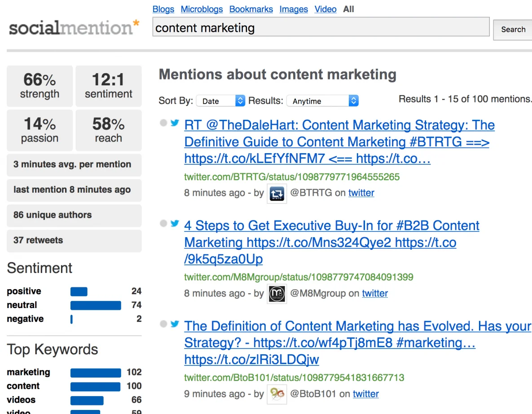Click the content keyword bar
Image resolution: width=532 pixels, height=414 pixels.
(x=95, y=387)
